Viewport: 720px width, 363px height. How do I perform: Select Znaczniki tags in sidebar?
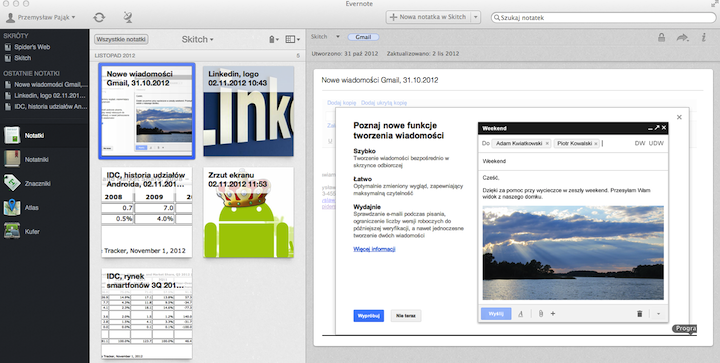[44, 183]
